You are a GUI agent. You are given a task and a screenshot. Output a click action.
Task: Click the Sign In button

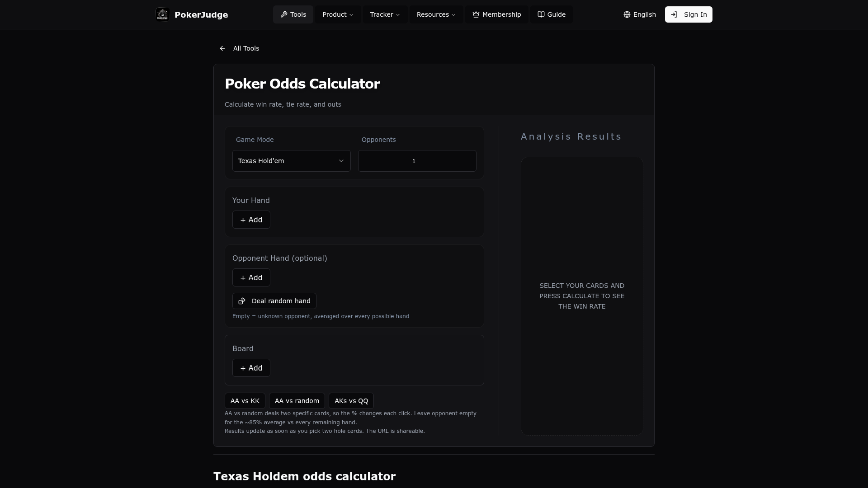tap(689, 14)
